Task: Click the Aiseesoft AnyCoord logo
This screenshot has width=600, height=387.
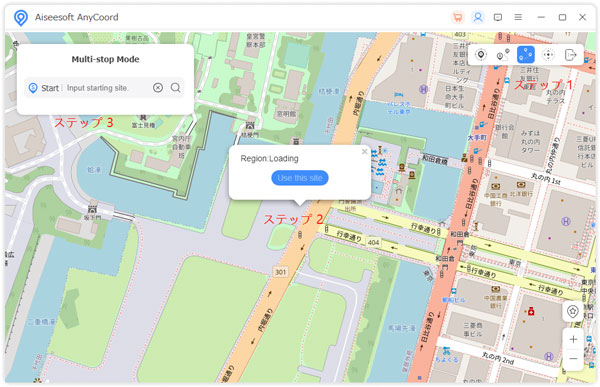Action: coord(21,18)
